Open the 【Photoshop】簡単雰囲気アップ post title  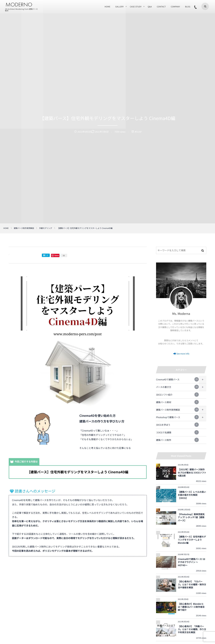click(x=191, y=517)
